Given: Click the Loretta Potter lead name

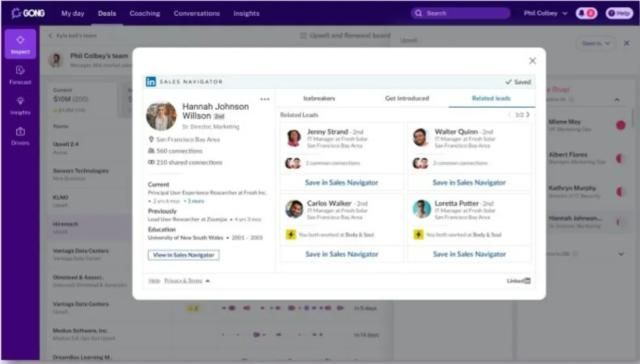Looking at the screenshot, I should [x=456, y=203].
